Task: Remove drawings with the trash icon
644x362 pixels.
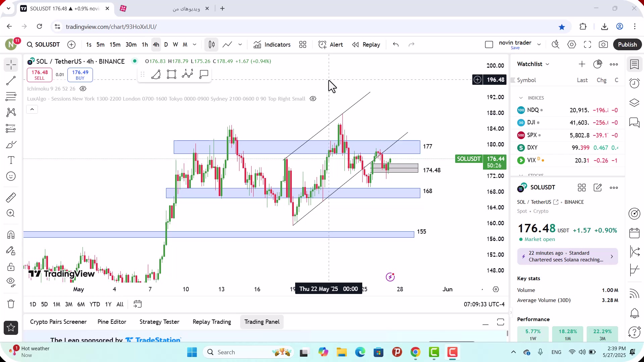Action: [x=11, y=304]
